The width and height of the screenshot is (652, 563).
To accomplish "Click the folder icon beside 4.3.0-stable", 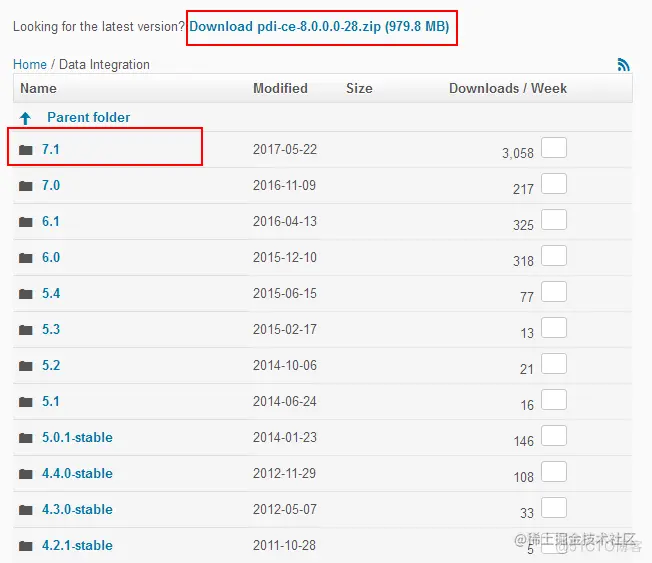I will (26, 510).
